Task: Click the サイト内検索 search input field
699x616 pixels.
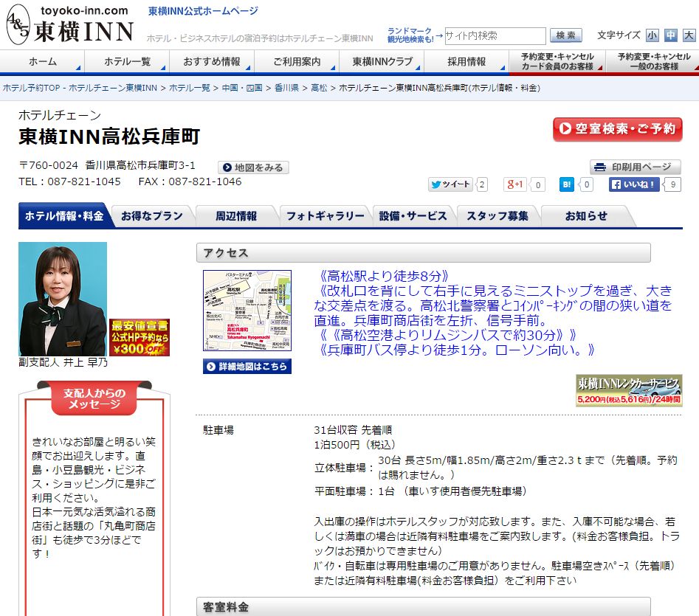Action: (495, 35)
